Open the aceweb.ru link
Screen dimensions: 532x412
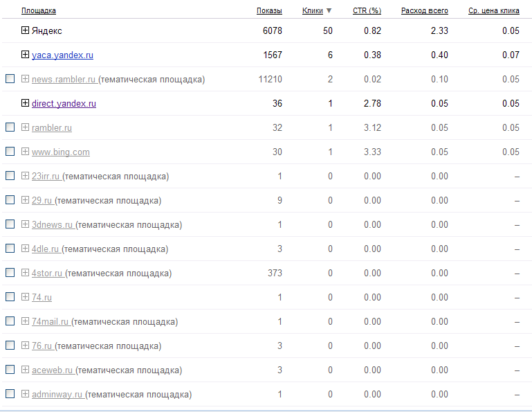tap(53, 370)
